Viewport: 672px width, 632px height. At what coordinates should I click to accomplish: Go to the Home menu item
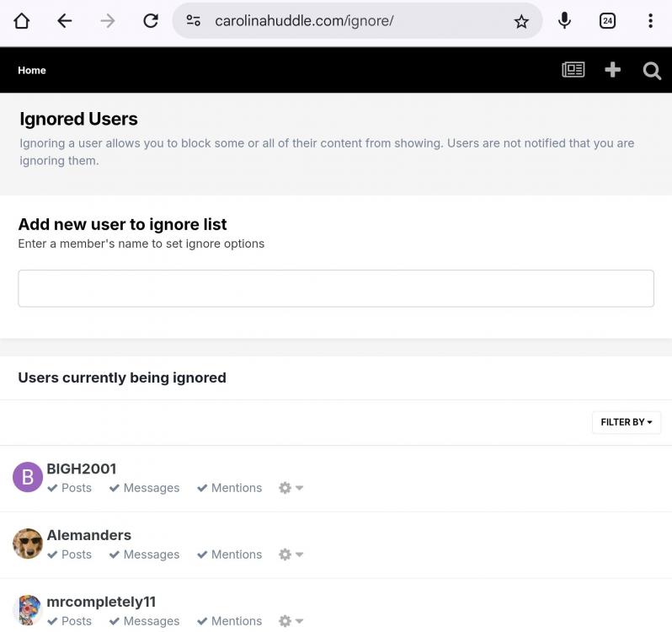[32, 70]
